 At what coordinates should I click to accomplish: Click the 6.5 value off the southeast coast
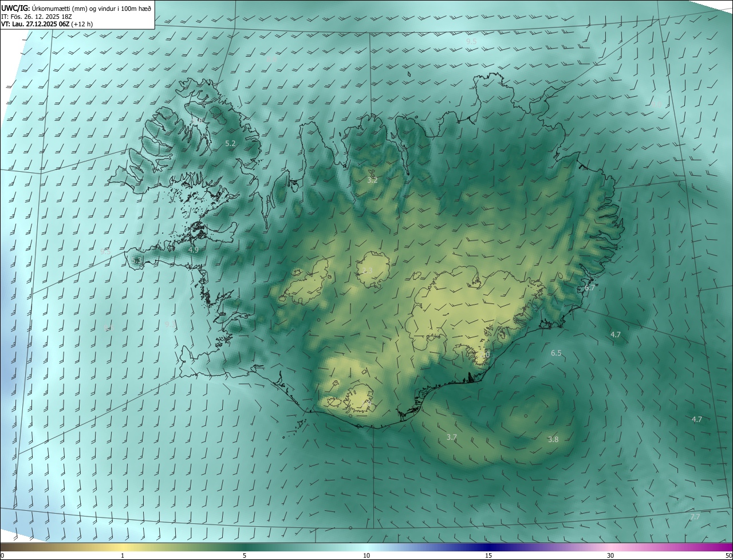tap(556, 353)
